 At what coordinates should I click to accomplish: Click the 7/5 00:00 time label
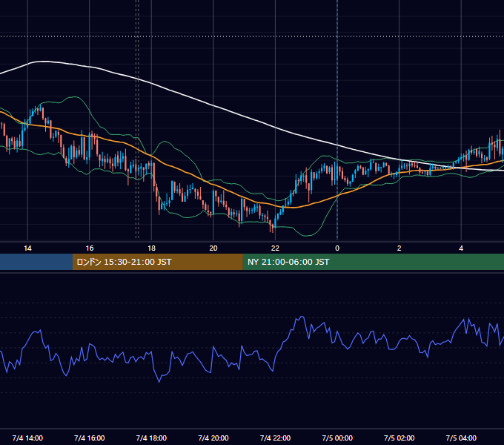[337, 438]
